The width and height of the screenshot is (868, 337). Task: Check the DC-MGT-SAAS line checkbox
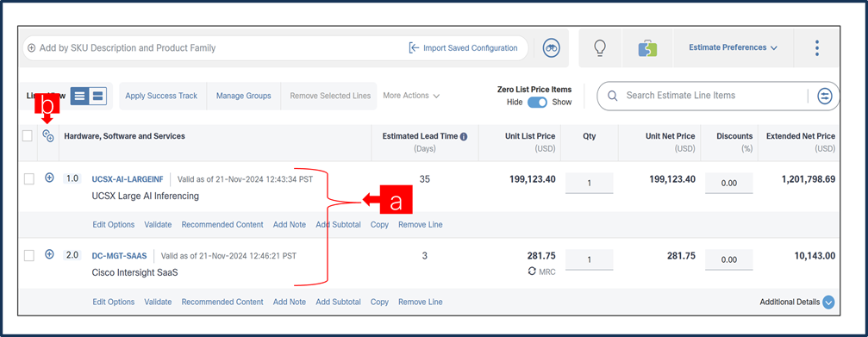click(x=29, y=256)
